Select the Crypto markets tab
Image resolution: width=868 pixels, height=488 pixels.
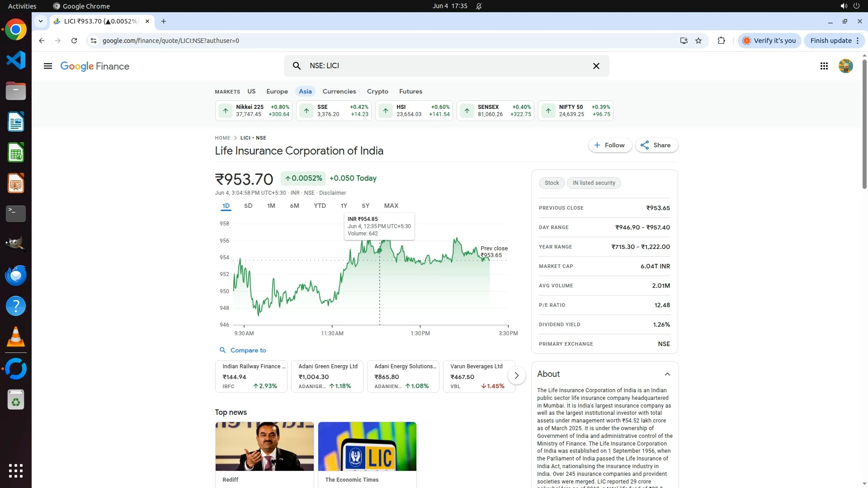tap(377, 91)
